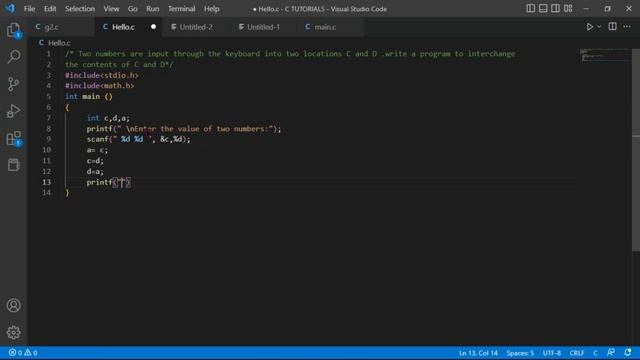Open the editor More Actions ellipsis
The height and width of the screenshot is (360, 640).
point(627,27)
